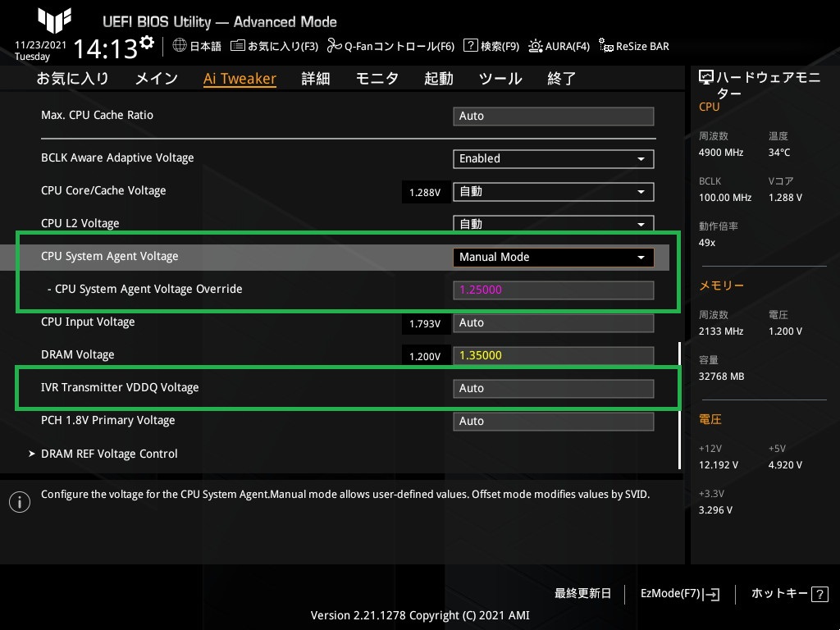Open CPU System Agent Voltage Manual Mode dropdown
The height and width of the screenshot is (630, 840).
(x=554, y=257)
